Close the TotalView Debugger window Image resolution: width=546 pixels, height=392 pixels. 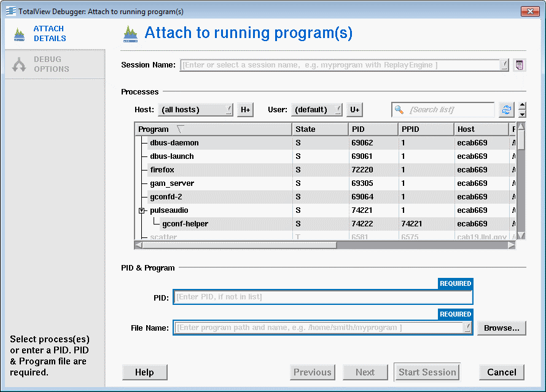pyautogui.click(x=530, y=11)
